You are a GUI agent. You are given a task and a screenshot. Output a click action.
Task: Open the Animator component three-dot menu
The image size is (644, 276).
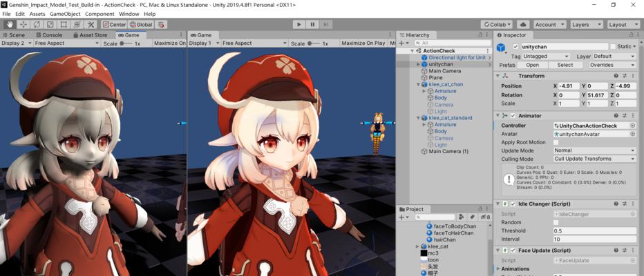(x=633, y=116)
